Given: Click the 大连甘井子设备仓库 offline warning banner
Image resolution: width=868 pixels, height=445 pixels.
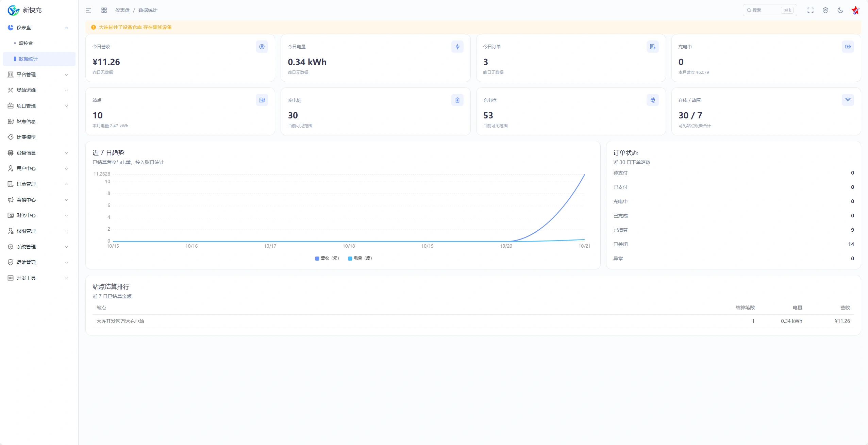Looking at the screenshot, I should (x=473, y=27).
